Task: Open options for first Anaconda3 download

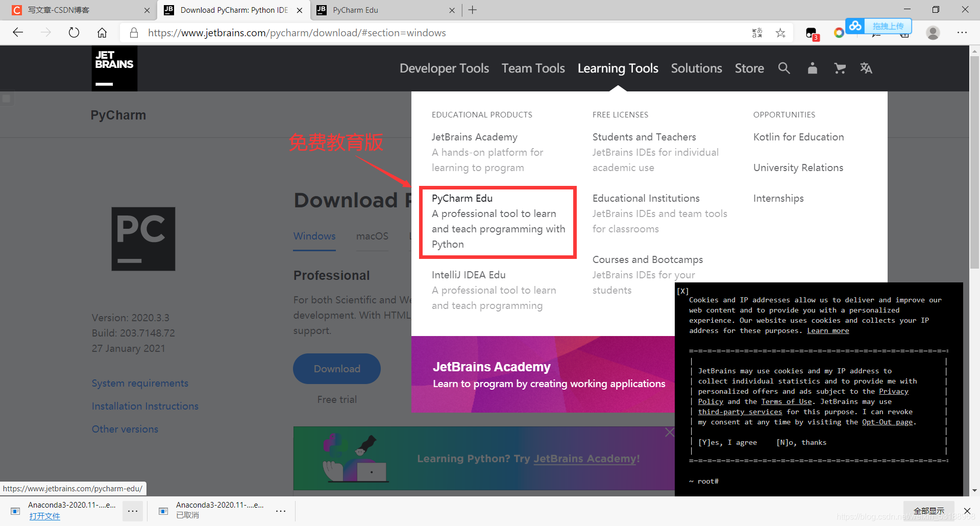Action: pyautogui.click(x=133, y=511)
